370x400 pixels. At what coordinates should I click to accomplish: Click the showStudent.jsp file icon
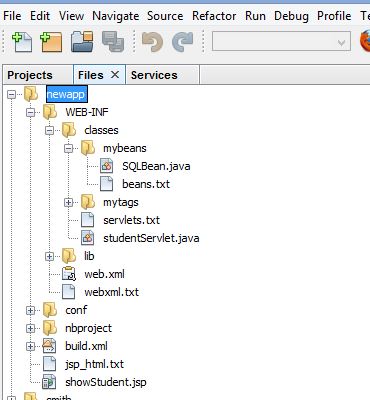coord(49,382)
